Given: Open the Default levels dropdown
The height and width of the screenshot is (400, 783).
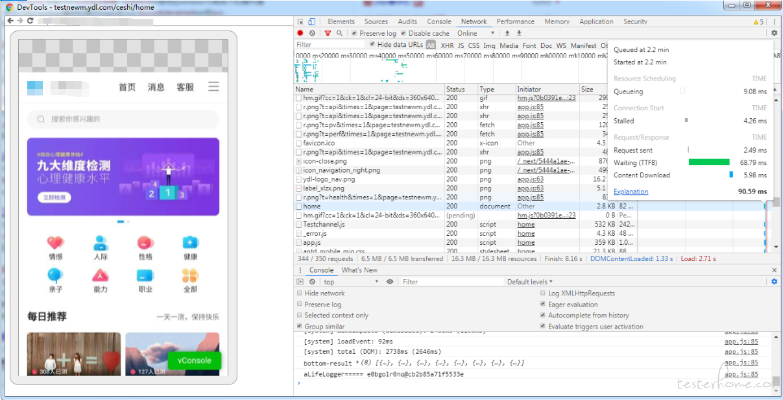Looking at the screenshot, I should point(530,282).
